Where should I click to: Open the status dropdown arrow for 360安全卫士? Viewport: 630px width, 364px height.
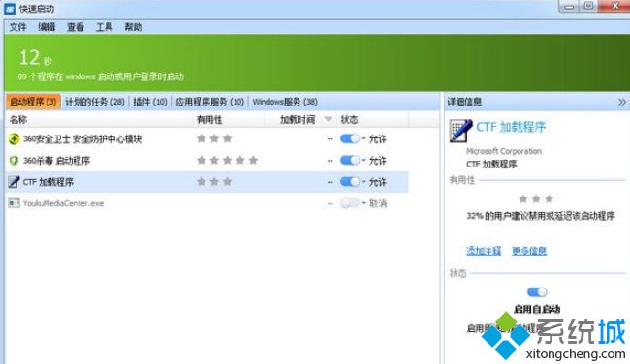tap(364, 138)
